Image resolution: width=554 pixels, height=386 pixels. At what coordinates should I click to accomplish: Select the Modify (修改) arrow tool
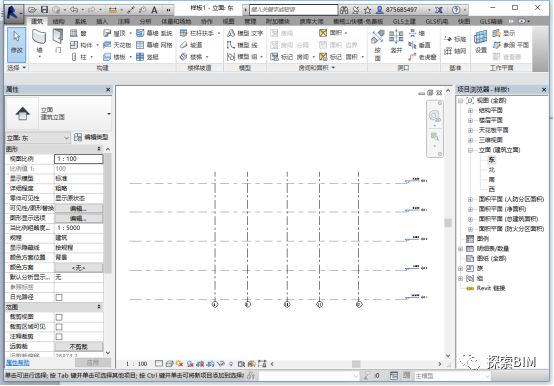click(x=16, y=44)
